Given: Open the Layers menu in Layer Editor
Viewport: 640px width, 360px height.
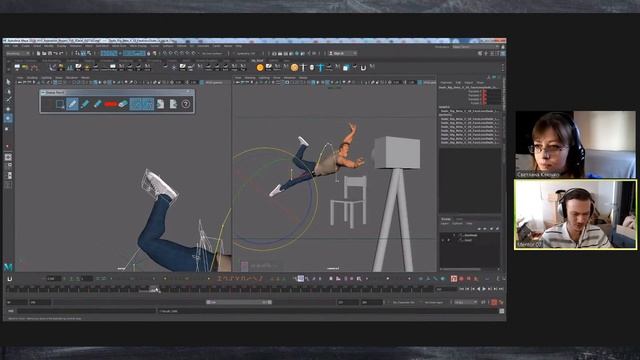Looking at the screenshot, I should tap(444, 224).
